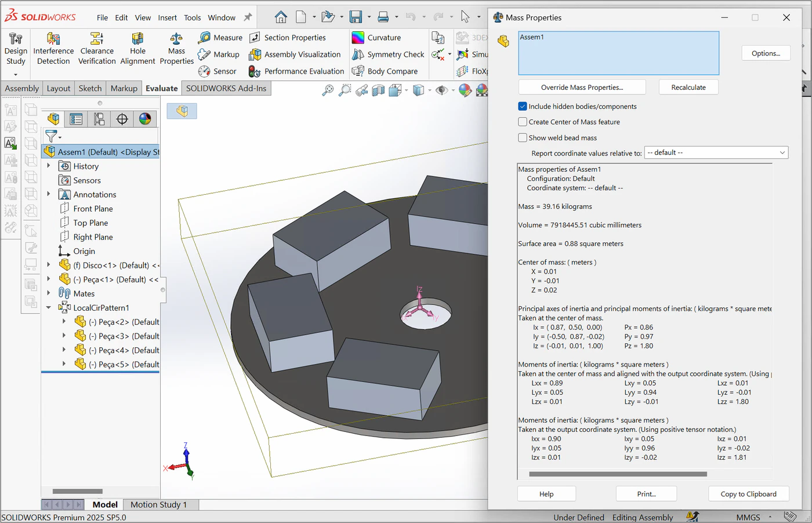Select the Right Plane in the tree
This screenshot has width=812, height=523.
point(93,237)
